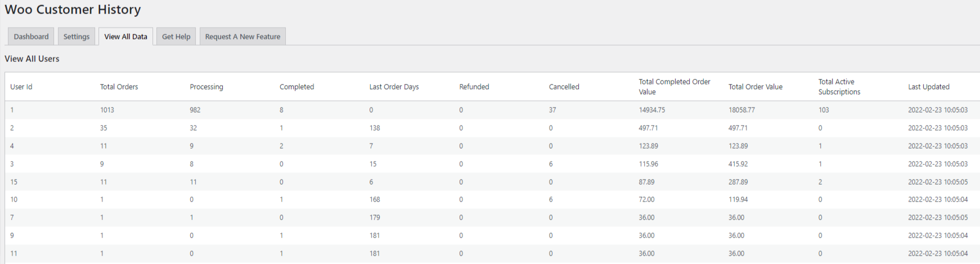Open user Id 9 link
This screenshot has height=264, width=980.
pos(12,235)
